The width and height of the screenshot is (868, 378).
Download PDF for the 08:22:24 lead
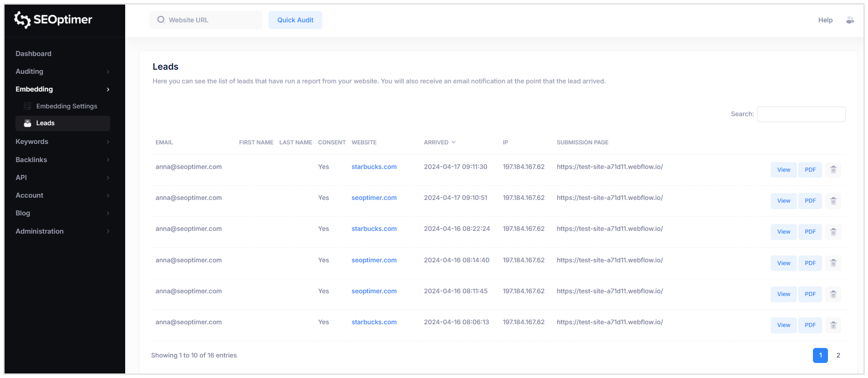(810, 232)
